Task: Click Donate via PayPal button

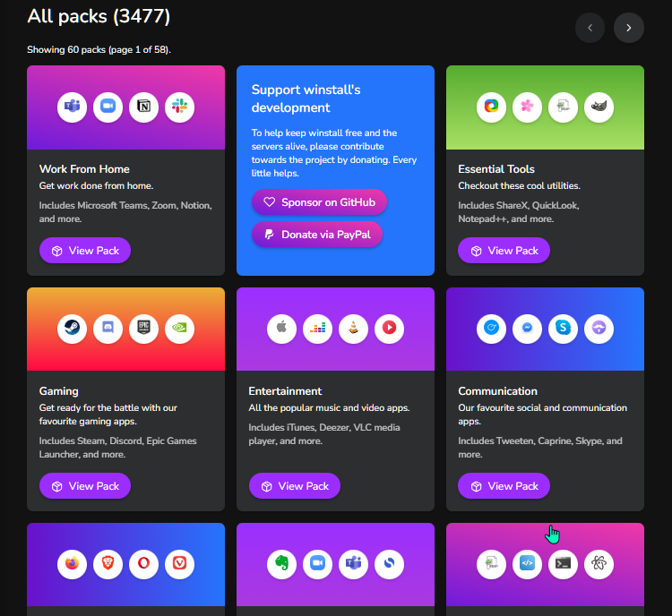Action: [317, 235]
